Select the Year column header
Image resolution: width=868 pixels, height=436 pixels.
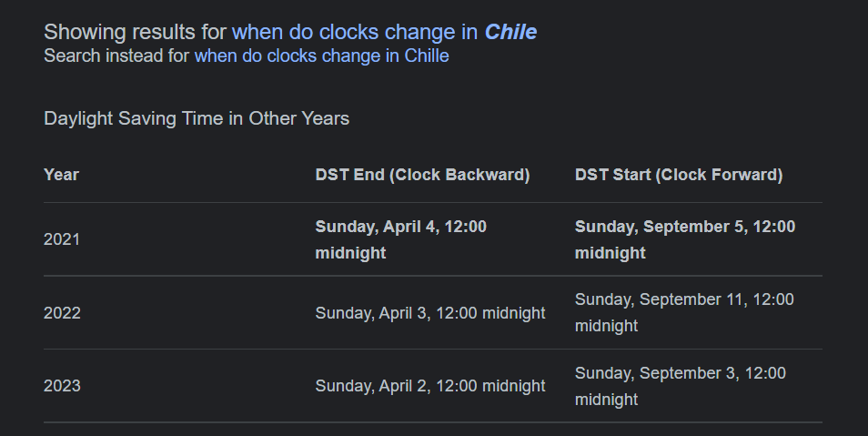point(62,175)
